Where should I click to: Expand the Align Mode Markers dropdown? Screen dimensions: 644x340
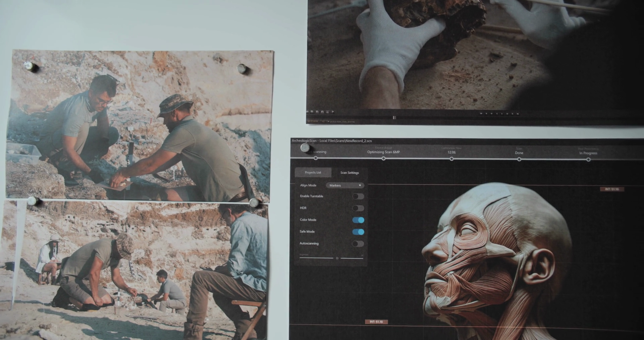pyautogui.click(x=345, y=186)
